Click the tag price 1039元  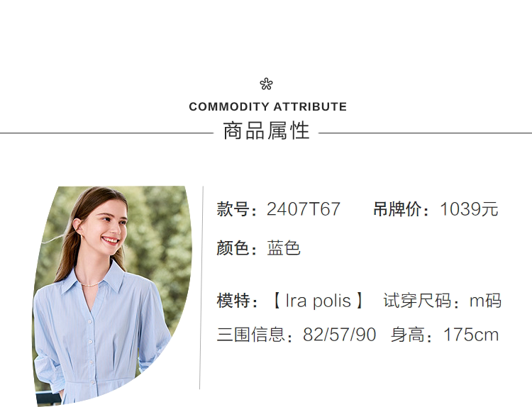[470, 209]
